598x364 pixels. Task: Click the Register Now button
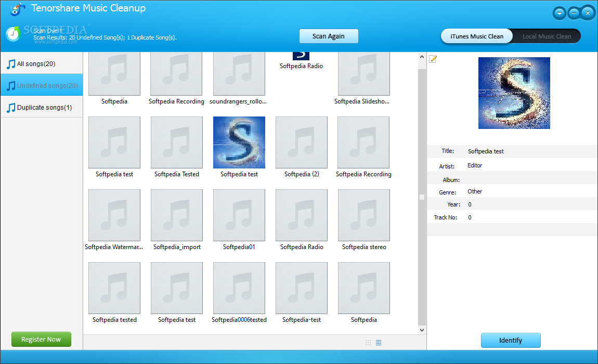(41, 339)
